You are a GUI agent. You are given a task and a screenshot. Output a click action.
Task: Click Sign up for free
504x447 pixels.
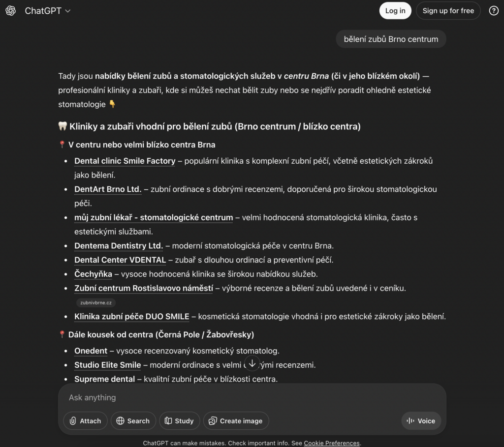(x=448, y=11)
